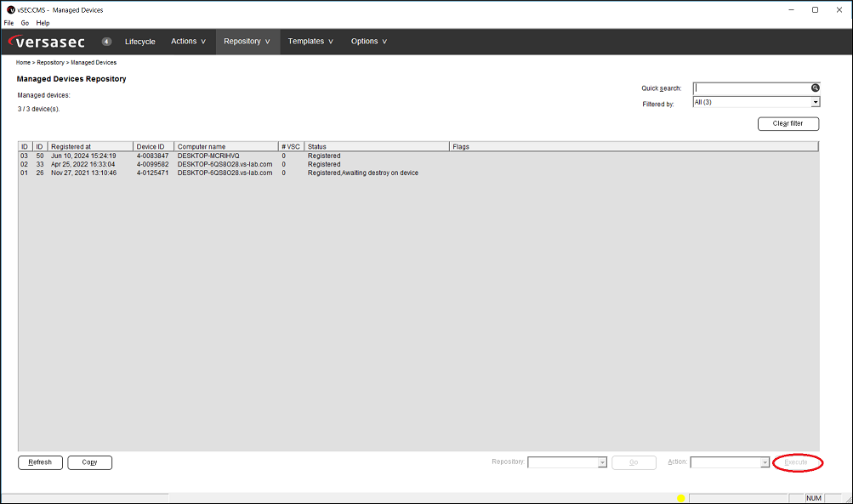Click device ID 4-0083847
Image resolution: width=853 pixels, height=504 pixels.
[x=152, y=156]
